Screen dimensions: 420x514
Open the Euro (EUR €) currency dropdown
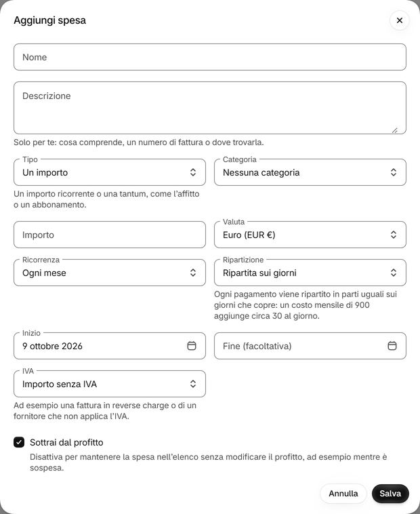(310, 235)
